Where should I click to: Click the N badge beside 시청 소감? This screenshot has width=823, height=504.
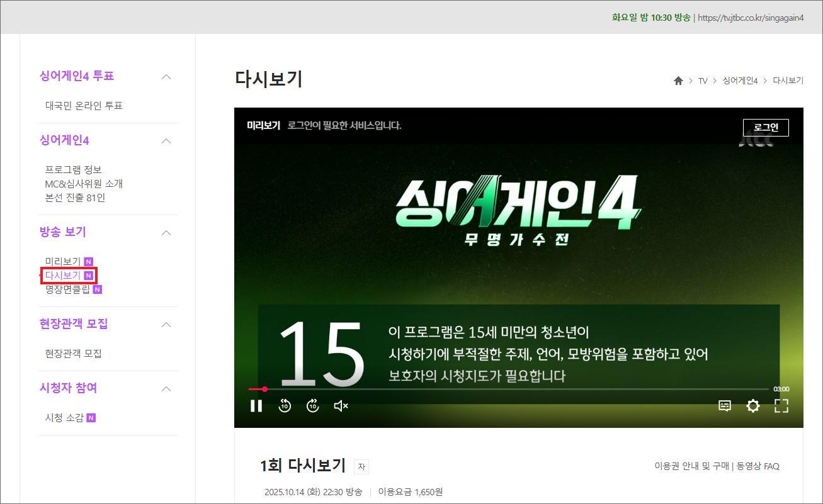[x=91, y=418]
